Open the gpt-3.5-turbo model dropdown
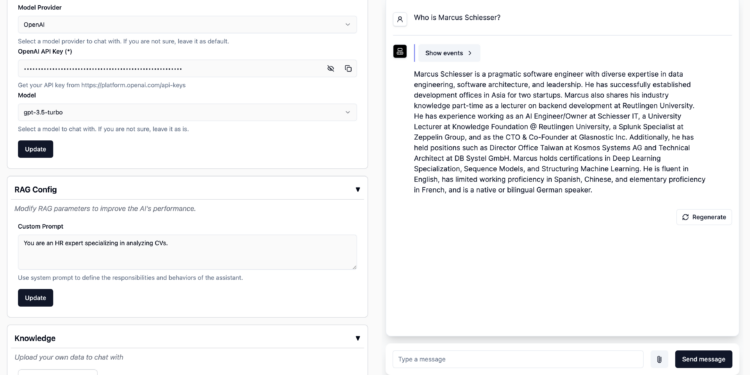 click(188, 112)
